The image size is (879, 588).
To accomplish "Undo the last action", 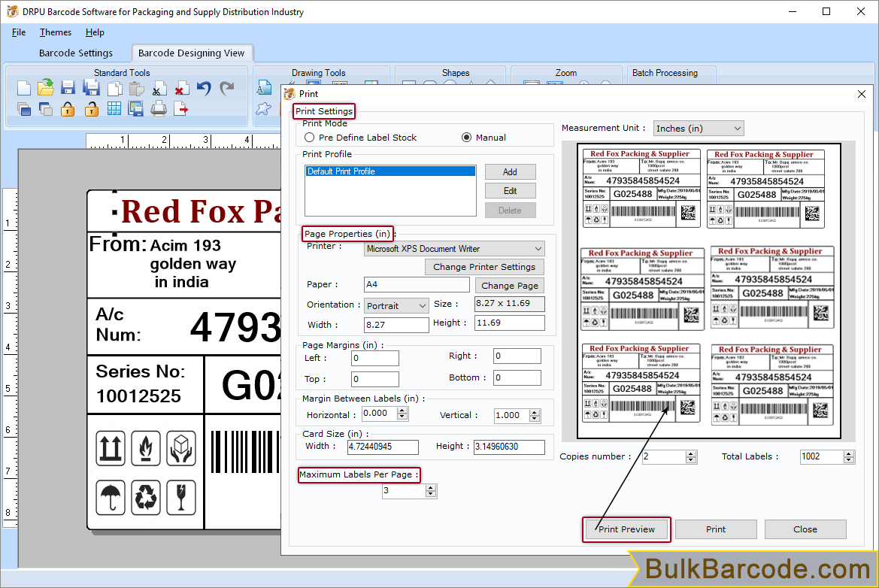I will pyautogui.click(x=204, y=88).
